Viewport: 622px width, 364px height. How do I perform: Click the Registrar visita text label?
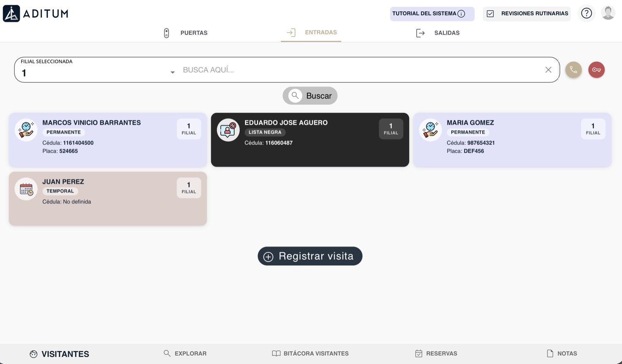[316, 256]
